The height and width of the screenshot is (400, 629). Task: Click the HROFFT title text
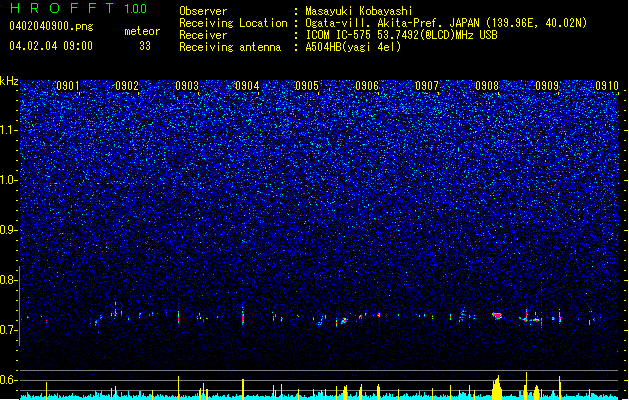pyautogui.click(x=62, y=8)
